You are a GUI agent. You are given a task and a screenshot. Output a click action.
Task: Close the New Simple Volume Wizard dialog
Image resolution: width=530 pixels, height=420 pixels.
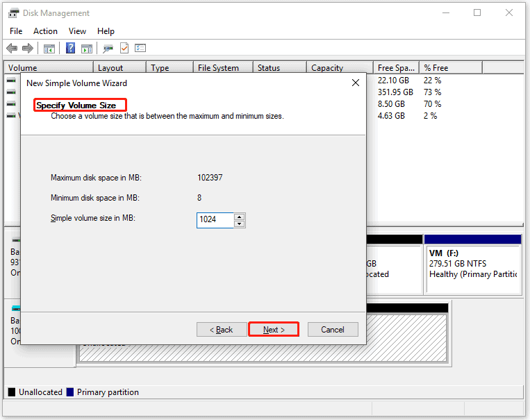pyautogui.click(x=356, y=83)
